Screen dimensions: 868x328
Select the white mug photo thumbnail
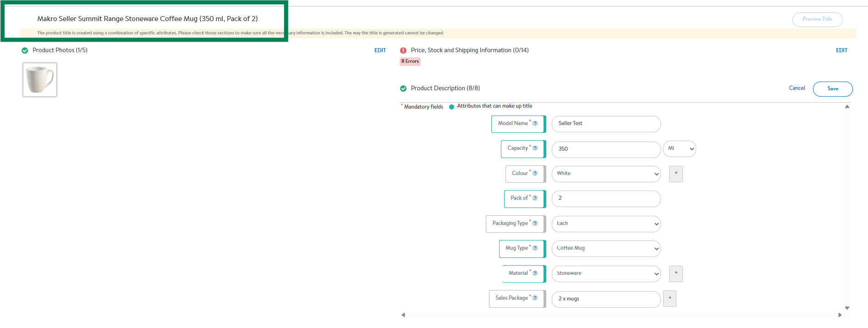[40, 80]
